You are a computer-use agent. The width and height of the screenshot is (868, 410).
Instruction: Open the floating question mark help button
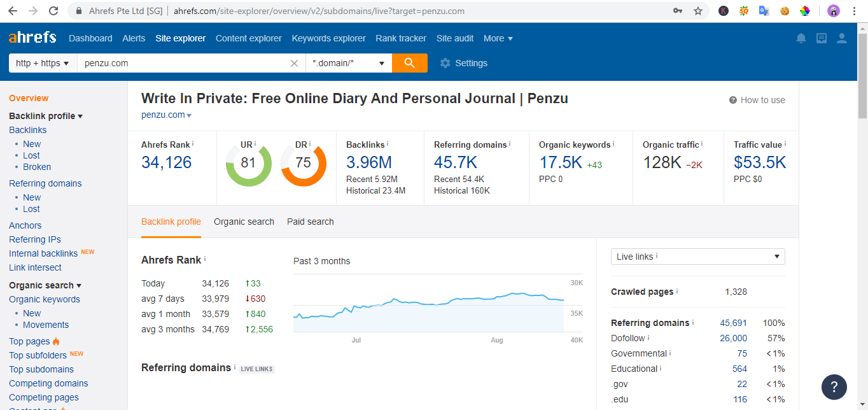pyautogui.click(x=834, y=386)
